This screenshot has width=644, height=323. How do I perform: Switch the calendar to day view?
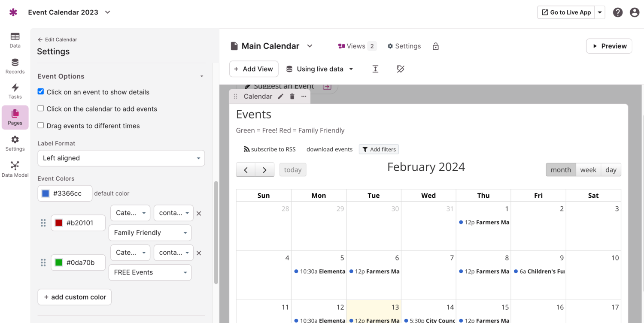coord(611,169)
